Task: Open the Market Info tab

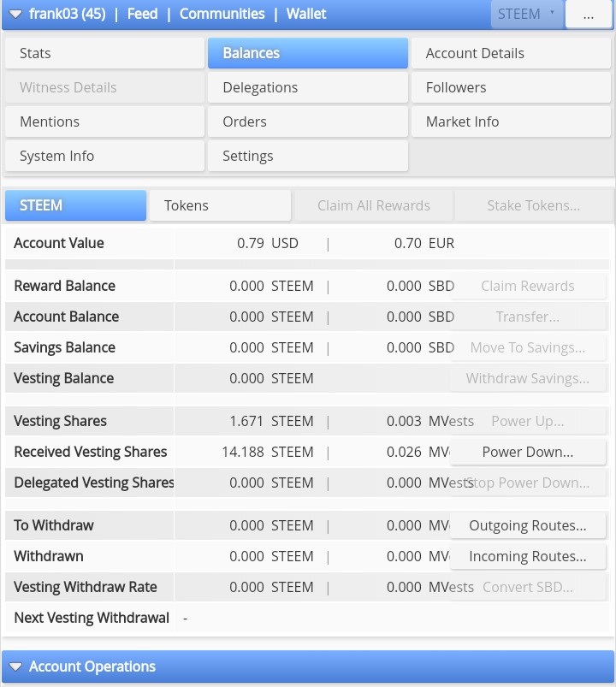Action: pyautogui.click(x=511, y=121)
